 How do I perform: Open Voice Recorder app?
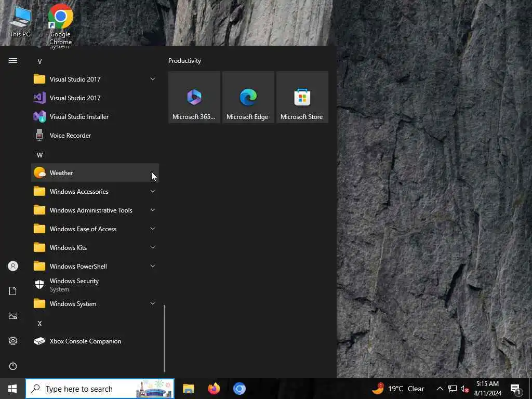(x=95, y=136)
